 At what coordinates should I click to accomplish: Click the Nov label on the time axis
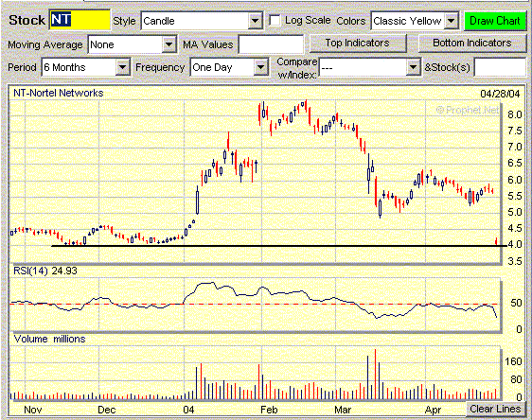click(x=33, y=410)
